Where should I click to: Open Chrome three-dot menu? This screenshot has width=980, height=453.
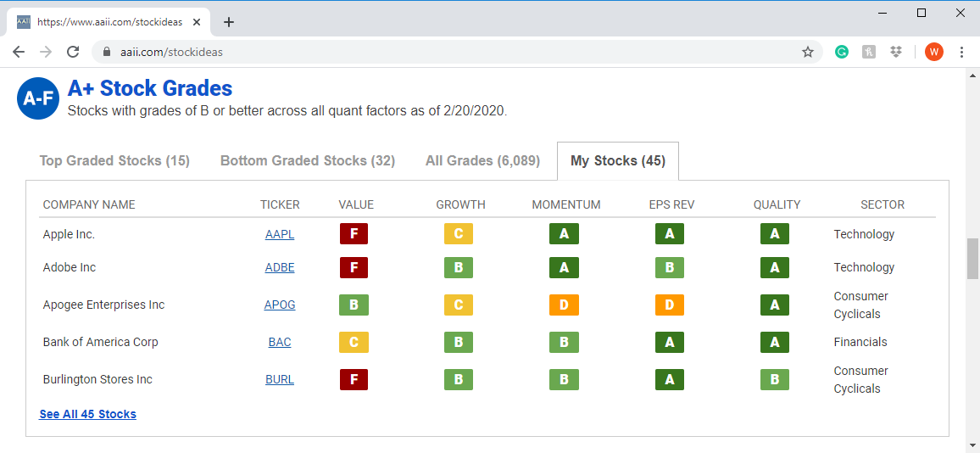(961, 52)
